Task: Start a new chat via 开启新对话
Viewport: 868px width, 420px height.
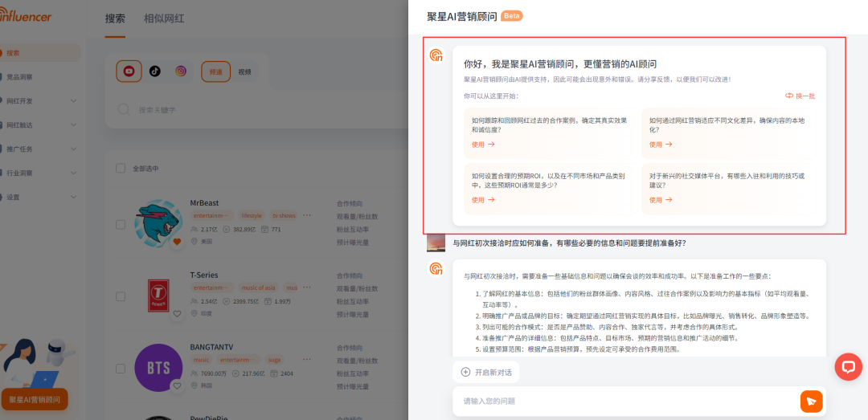Action: [486, 373]
